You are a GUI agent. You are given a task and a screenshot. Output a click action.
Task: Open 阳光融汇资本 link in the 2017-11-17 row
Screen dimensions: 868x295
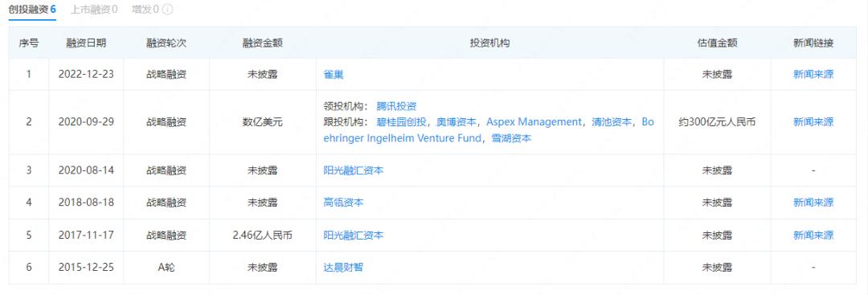(353, 236)
